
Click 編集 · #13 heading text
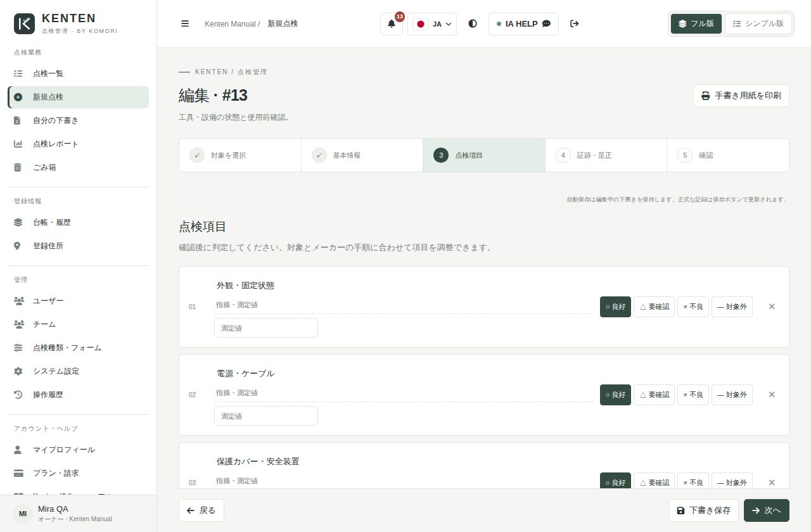pyautogui.click(x=213, y=96)
